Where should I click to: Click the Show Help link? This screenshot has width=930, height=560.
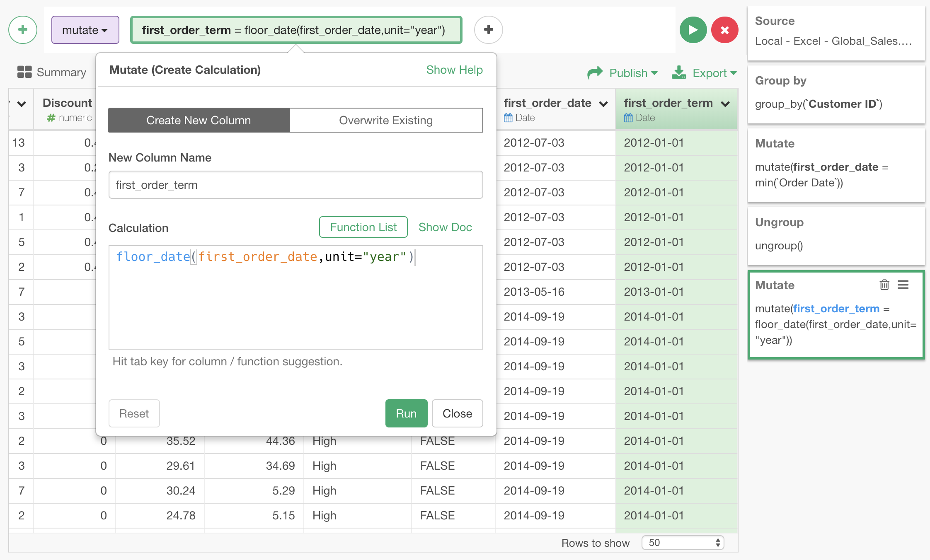click(454, 70)
